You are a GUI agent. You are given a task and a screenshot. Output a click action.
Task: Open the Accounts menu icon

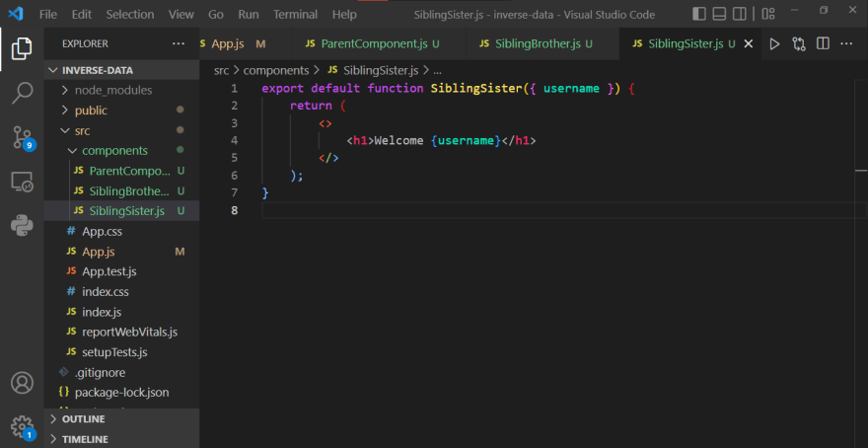coord(22,383)
